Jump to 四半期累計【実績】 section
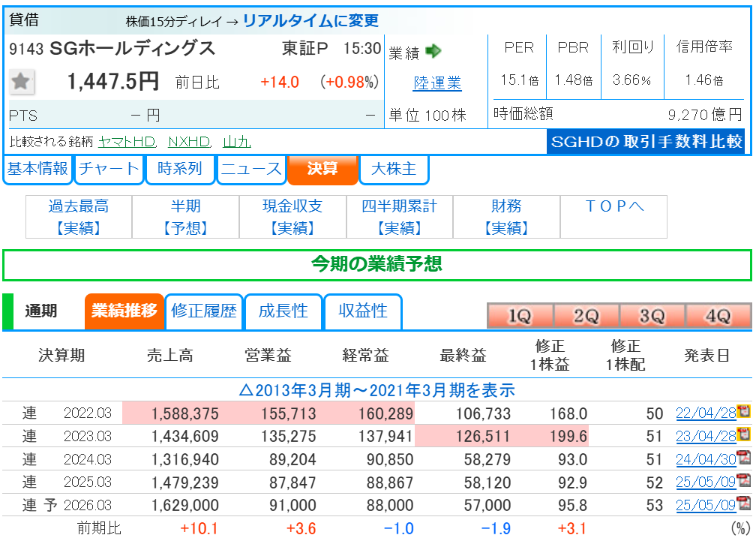Image resolution: width=756 pixels, height=538 pixels. tap(400, 217)
